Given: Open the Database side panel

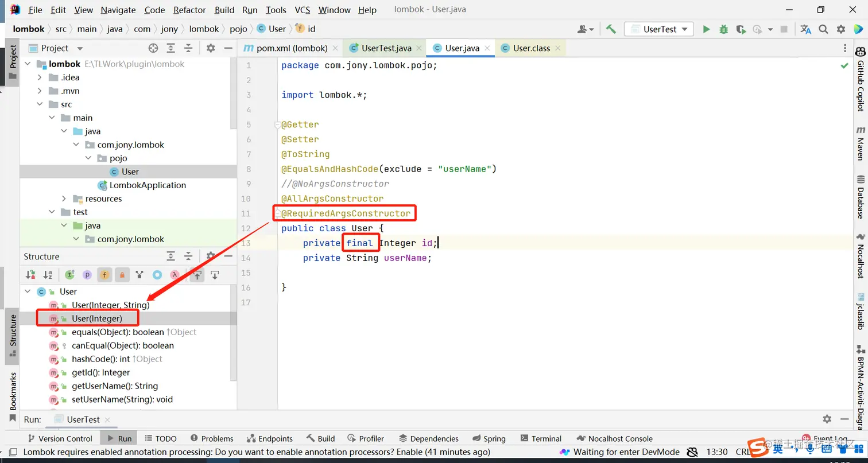Looking at the screenshot, I should click(x=861, y=197).
